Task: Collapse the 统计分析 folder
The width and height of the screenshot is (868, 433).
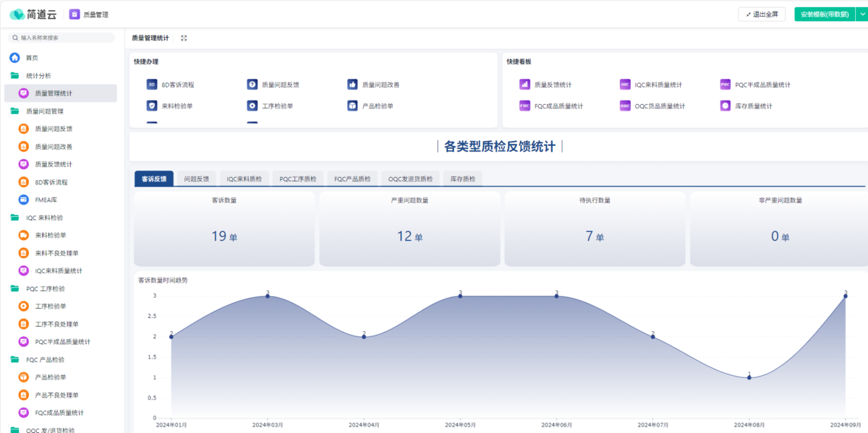Action: 14,75
